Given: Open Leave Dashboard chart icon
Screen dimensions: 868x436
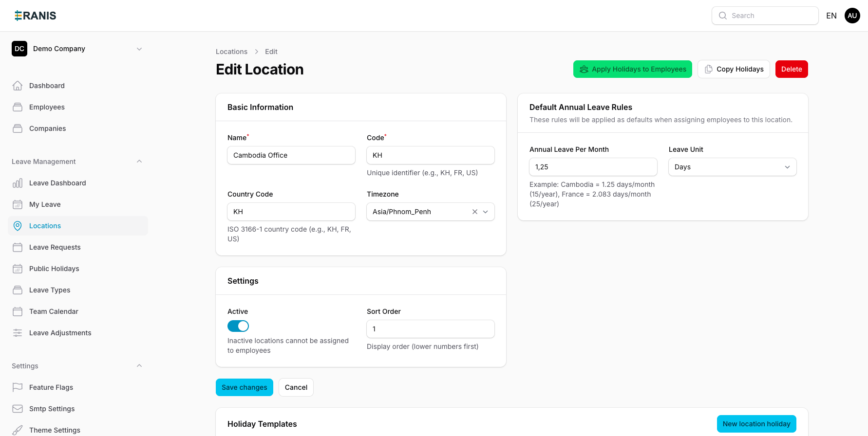Looking at the screenshot, I should (x=18, y=183).
